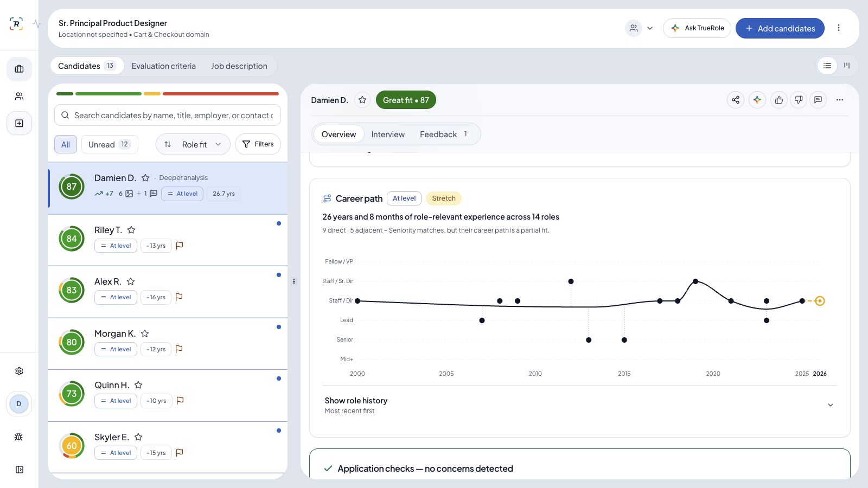Open the Role fit sort dropdown
The height and width of the screenshot is (488, 868).
point(193,144)
